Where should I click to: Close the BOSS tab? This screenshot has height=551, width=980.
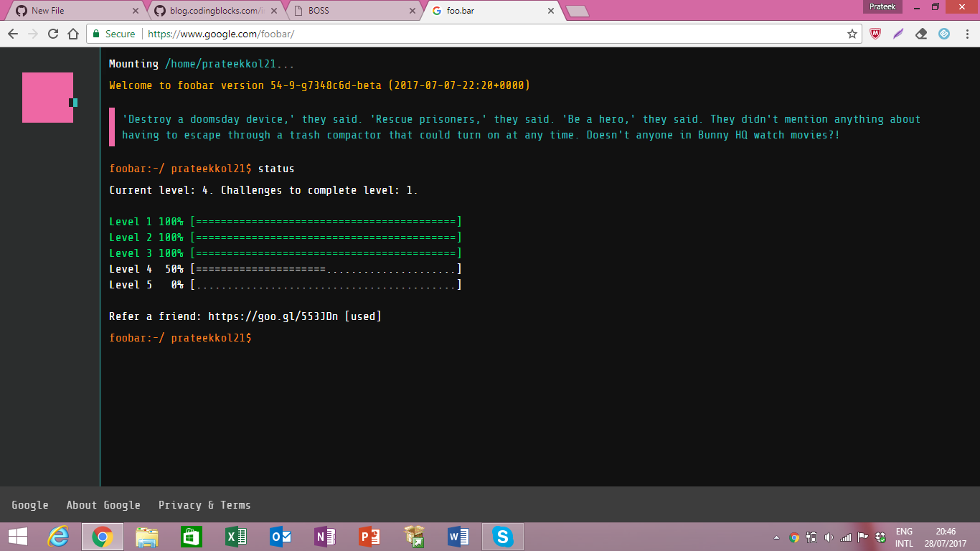(x=412, y=11)
